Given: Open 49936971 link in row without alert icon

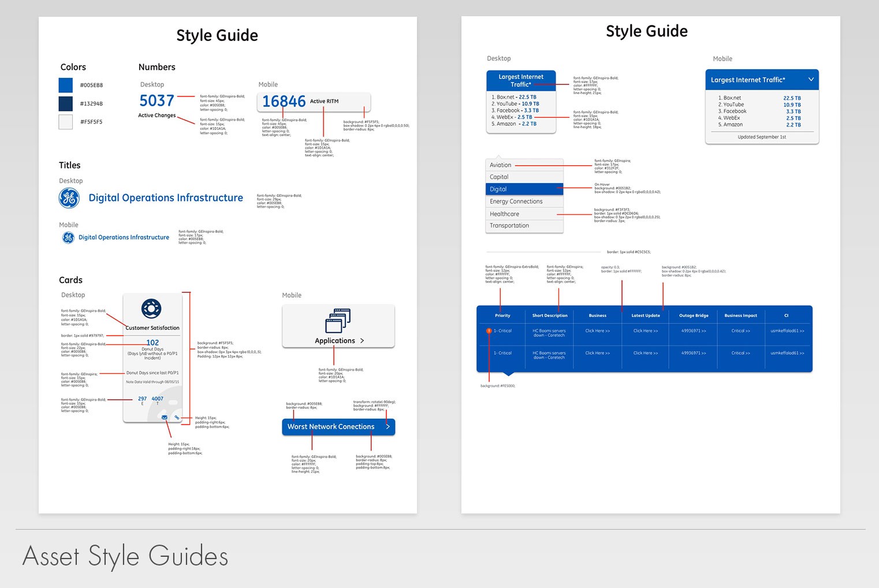Looking at the screenshot, I should click(x=694, y=353).
